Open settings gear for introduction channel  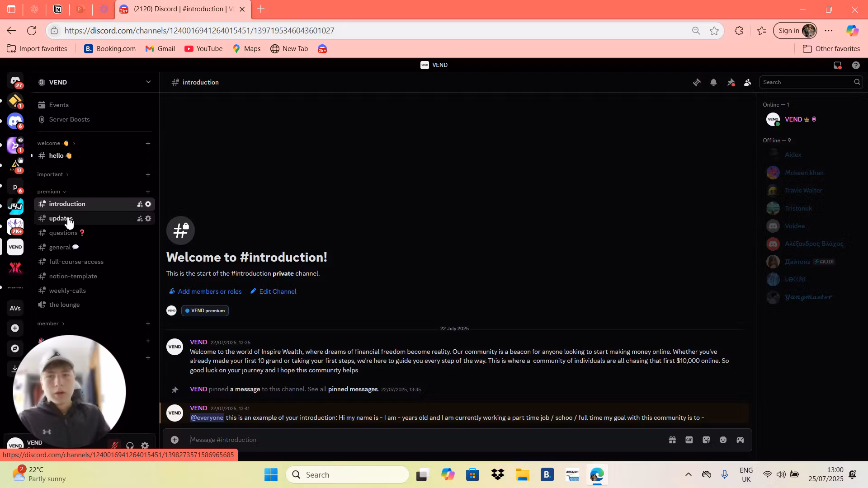[148, 204]
